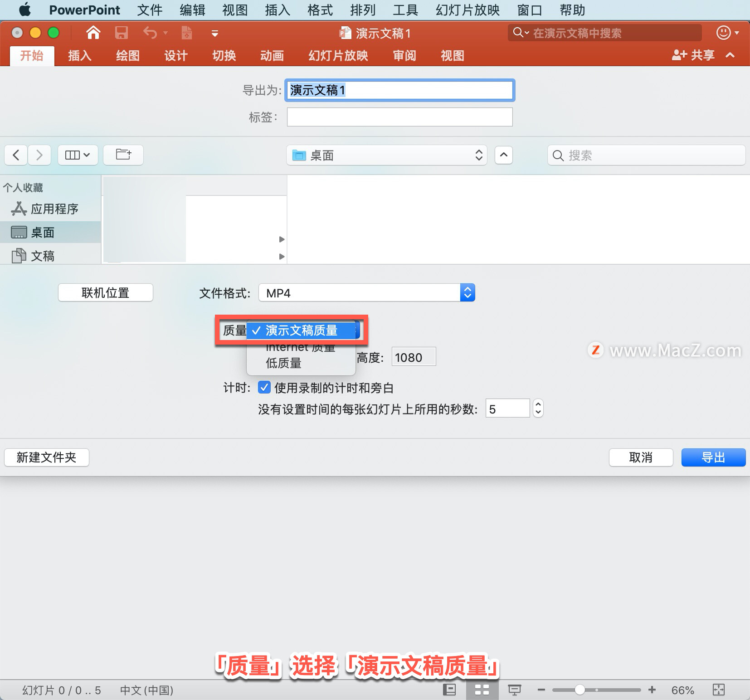This screenshot has height=700, width=750.
Task: Click the search magnifier in title bar
Action: click(x=518, y=33)
